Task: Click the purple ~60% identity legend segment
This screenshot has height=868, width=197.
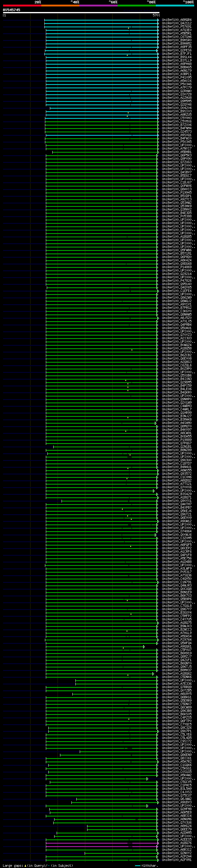Action: (x=98, y=6)
